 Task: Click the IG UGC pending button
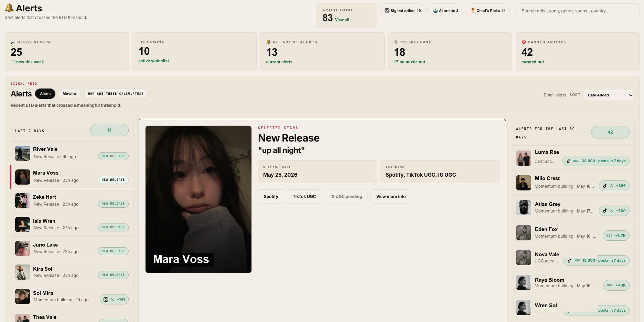coord(346,197)
